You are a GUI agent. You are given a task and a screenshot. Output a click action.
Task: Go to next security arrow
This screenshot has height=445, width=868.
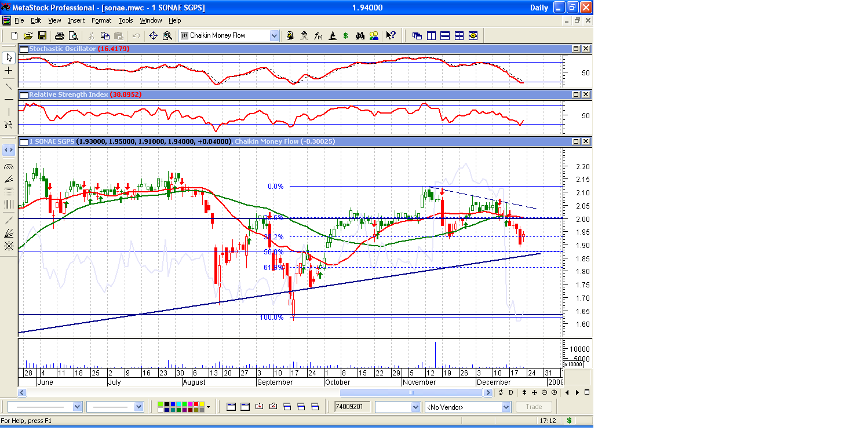pyautogui.click(x=577, y=393)
